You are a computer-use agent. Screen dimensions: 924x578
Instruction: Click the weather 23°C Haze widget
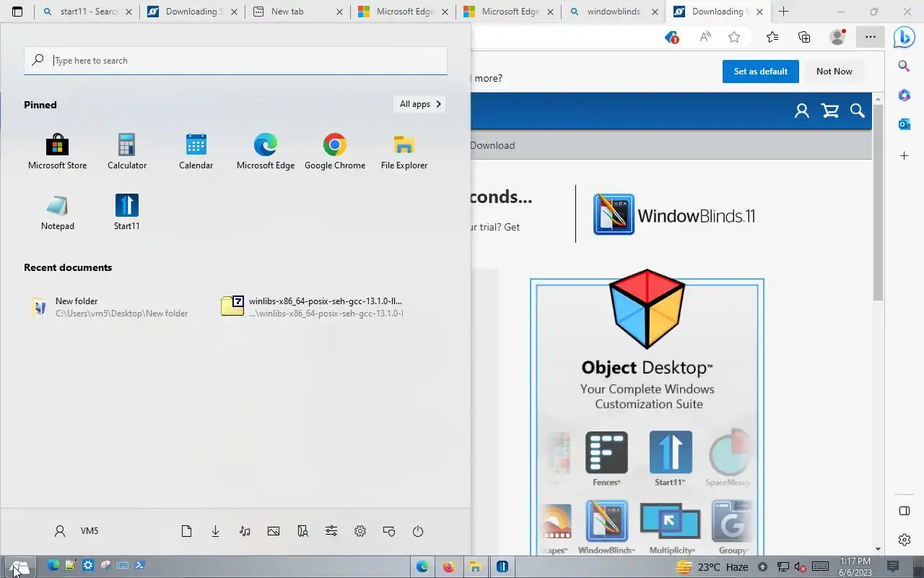[712, 567]
